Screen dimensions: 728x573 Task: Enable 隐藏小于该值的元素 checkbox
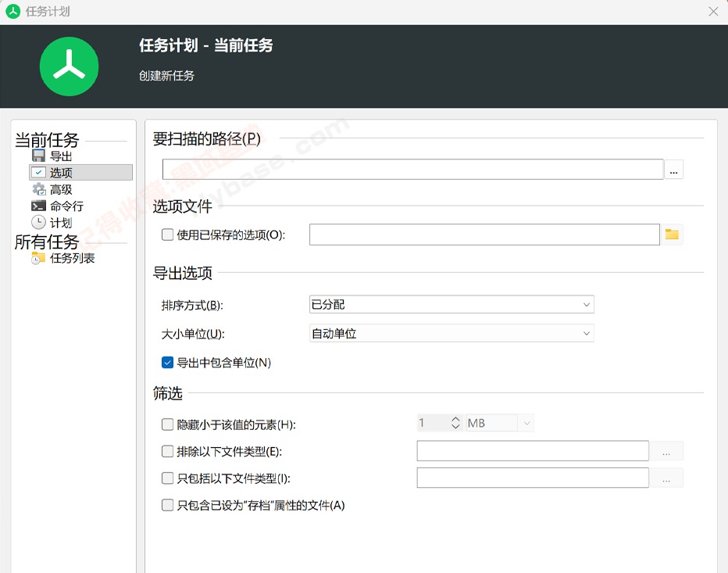[167, 424]
